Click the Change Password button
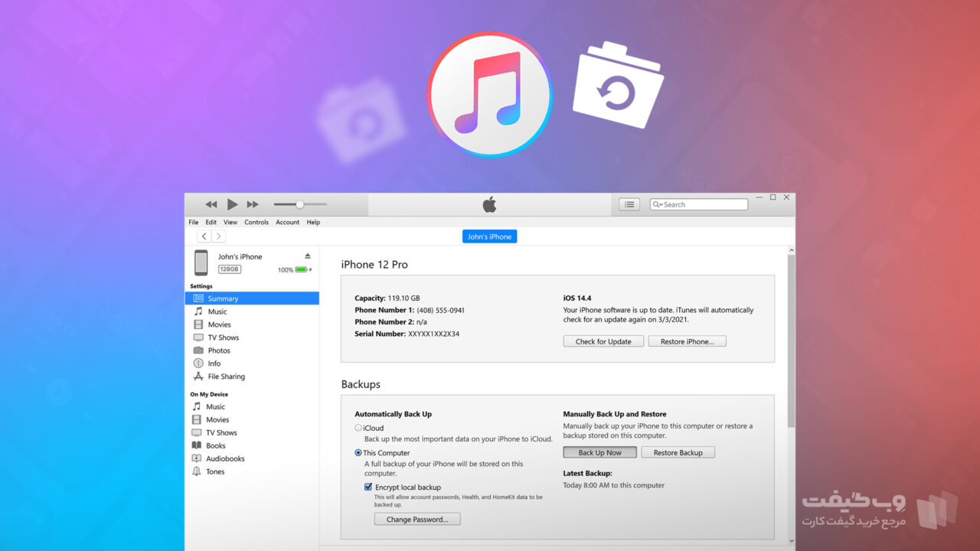The image size is (980, 551). pyautogui.click(x=417, y=519)
